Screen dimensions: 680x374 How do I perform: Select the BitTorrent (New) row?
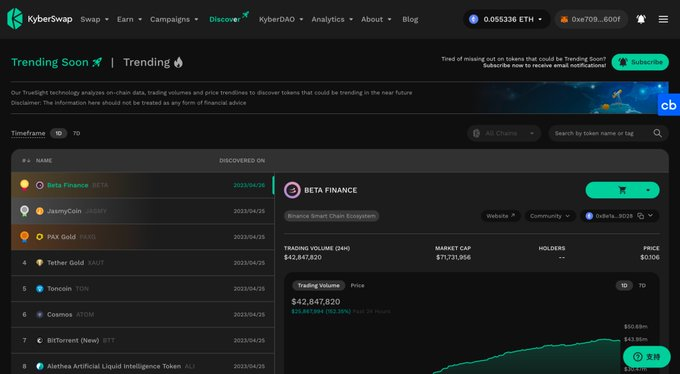pyautogui.click(x=143, y=340)
